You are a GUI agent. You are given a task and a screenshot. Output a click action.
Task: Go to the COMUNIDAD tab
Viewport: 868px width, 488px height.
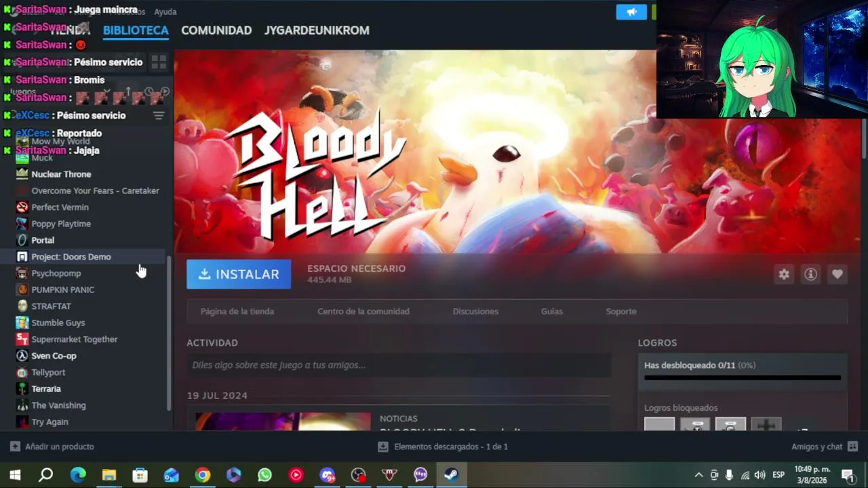pos(216,30)
